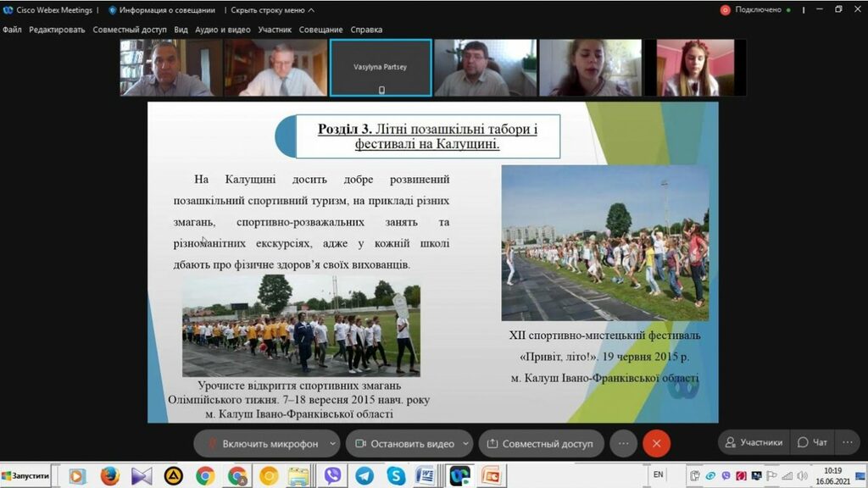868x488 pixels.
Task: Open the Файл menu
Action: (x=12, y=30)
